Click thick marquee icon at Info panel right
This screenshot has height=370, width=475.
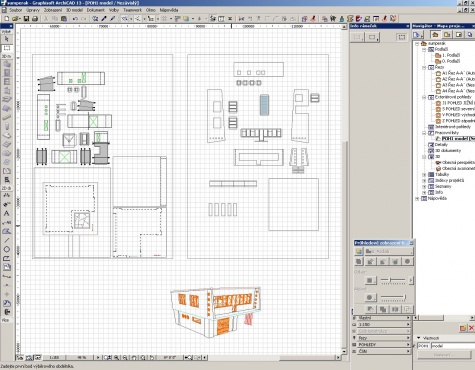(402, 37)
